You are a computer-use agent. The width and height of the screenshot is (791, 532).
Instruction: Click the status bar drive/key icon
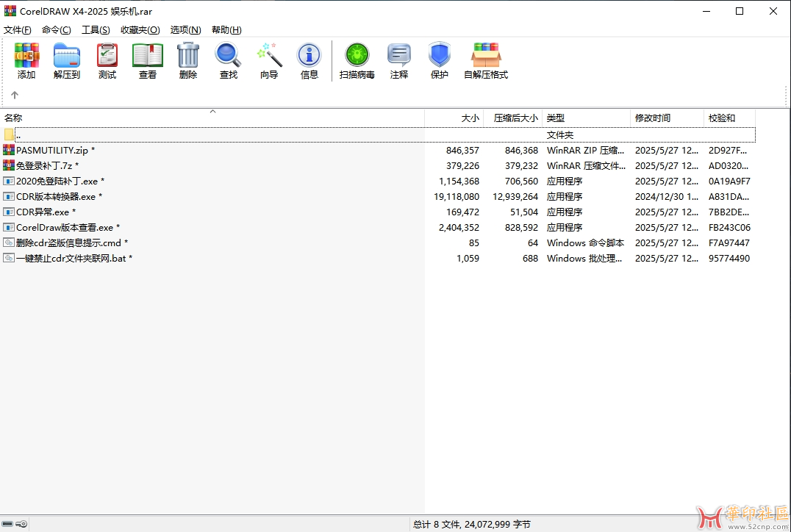pos(14,524)
